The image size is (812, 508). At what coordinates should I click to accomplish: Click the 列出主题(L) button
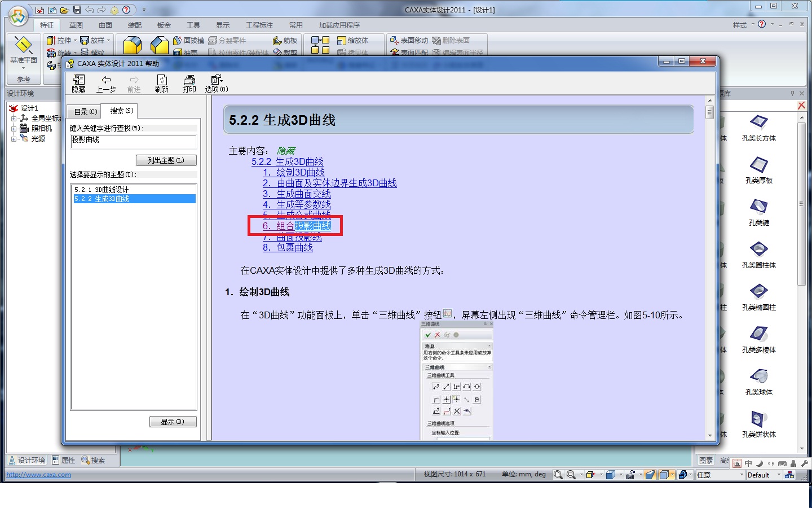tap(166, 160)
